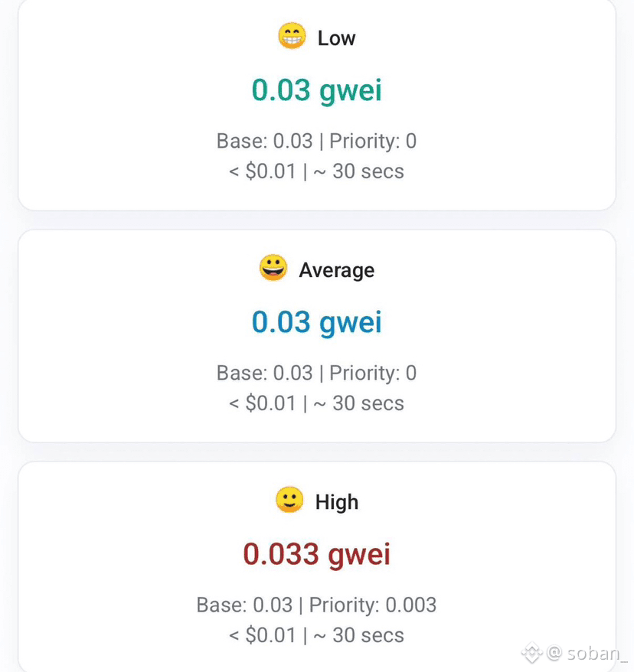The image size is (634, 672).
Task: Click the green 0.03 gwei value
Action: 317,91
